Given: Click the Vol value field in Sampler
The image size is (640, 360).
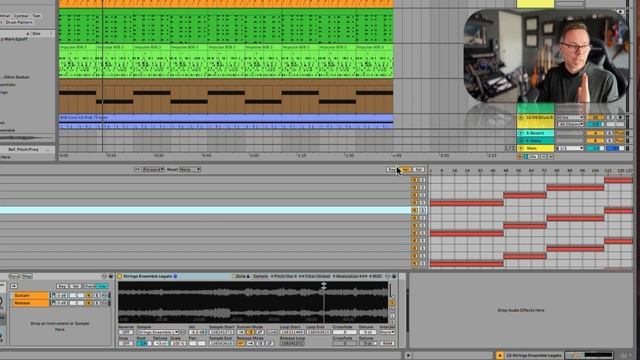Looking at the screenshot, I should click(x=197, y=332).
